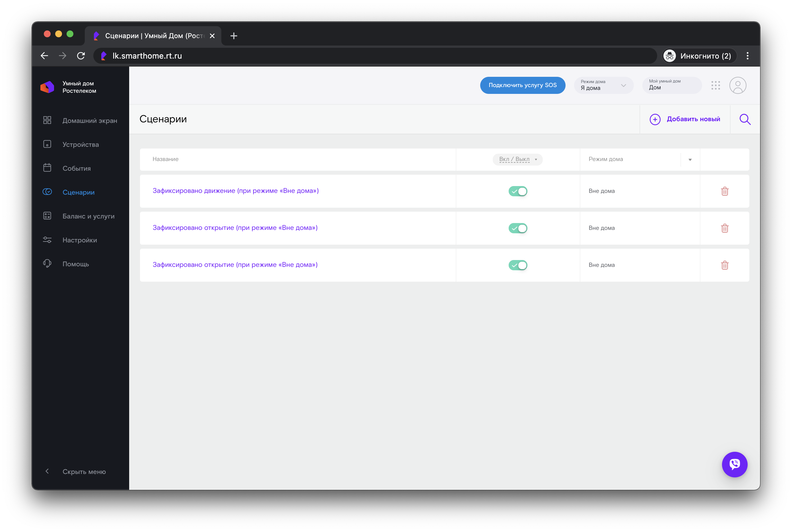The width and height of the screenshot is (792, 532).
Task: Collapse sidebar with Скрыть меню
Action: pyautogui.click(x=84, y=472)
